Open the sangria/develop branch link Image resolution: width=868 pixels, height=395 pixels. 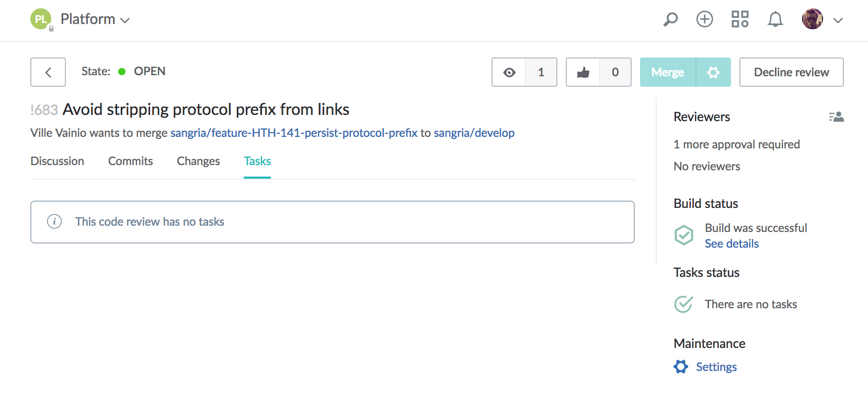[474, 133]
